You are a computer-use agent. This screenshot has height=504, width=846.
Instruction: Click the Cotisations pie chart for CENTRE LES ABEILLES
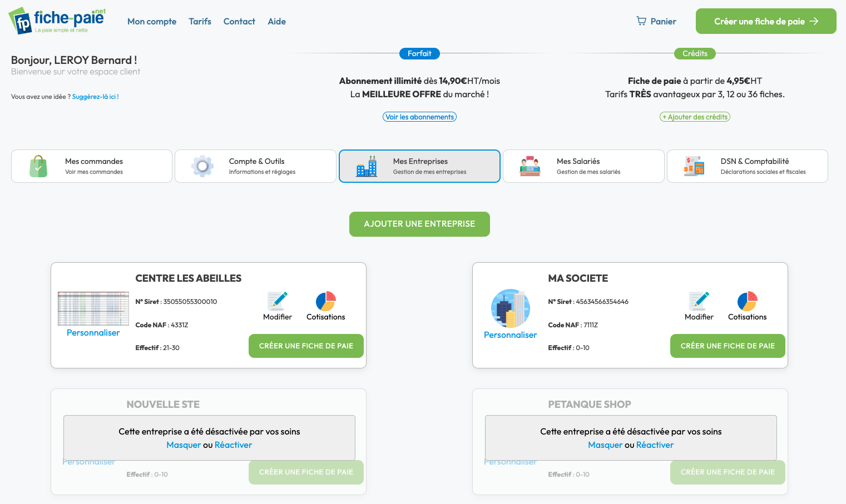click(x=326, y=301)
